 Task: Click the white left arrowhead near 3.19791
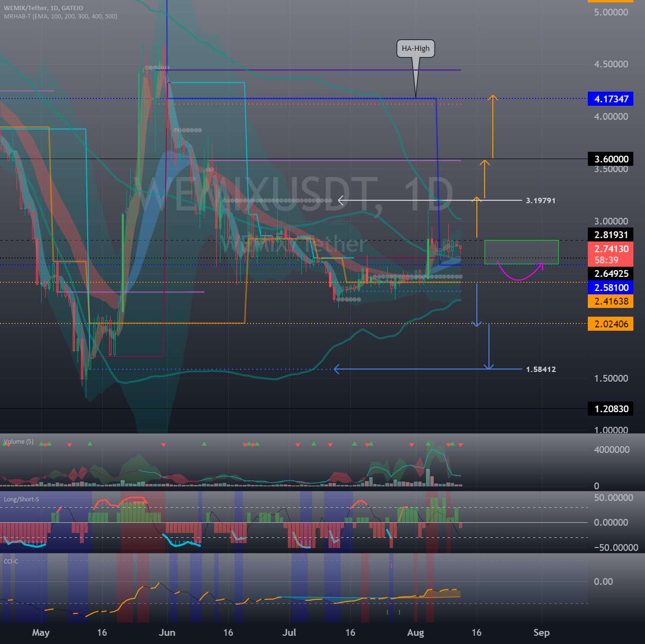tap(341, 200)
